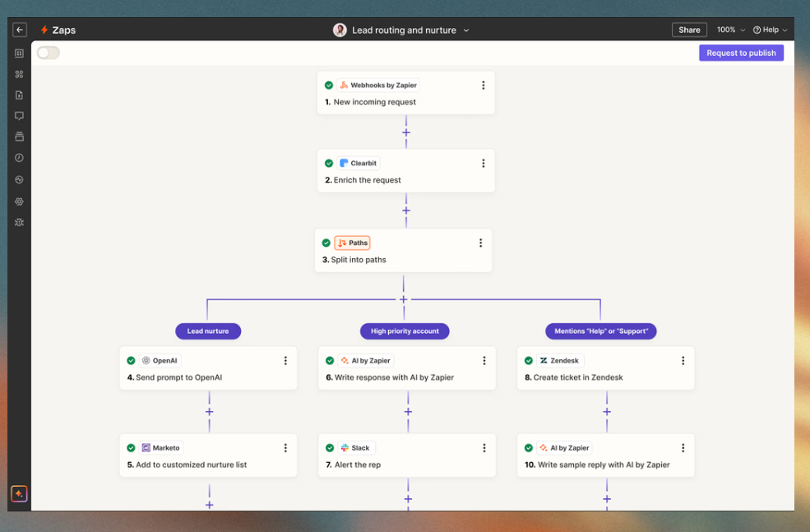Click Request to publish button
Screen dimensions: 810x532
pyautogui.click(x=741, y=53)
